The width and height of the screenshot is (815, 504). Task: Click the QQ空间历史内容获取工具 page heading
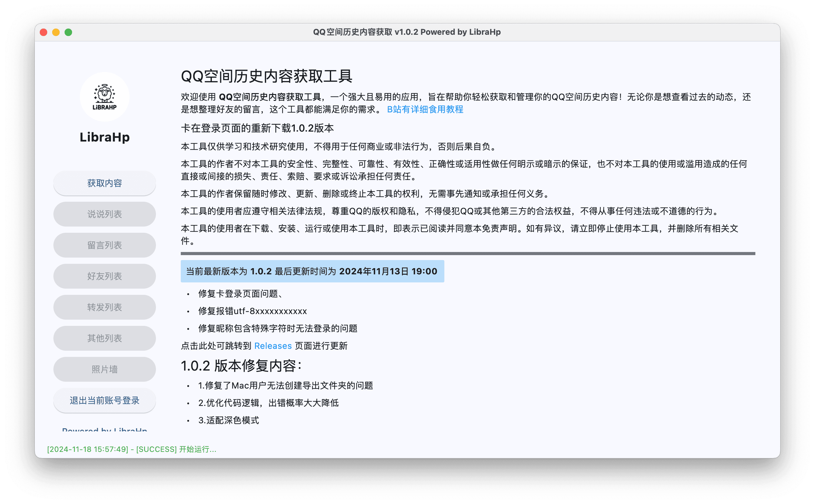tap(266, 76)
